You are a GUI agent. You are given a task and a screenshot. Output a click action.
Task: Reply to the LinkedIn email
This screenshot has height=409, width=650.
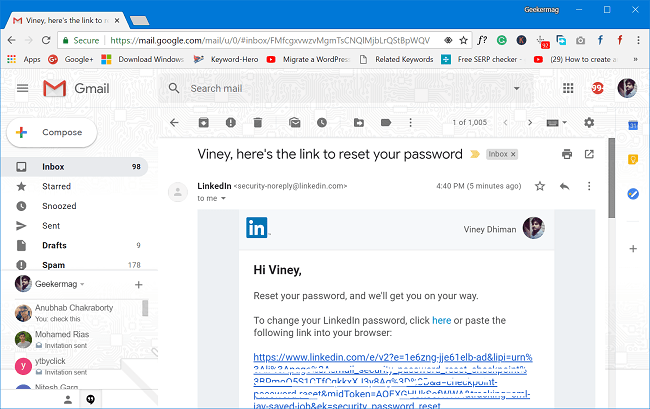coord(564,186)
